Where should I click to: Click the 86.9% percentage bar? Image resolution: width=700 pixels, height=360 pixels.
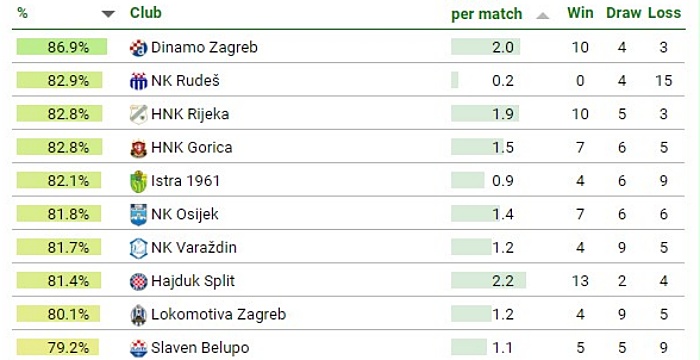(x=62, y=46)
